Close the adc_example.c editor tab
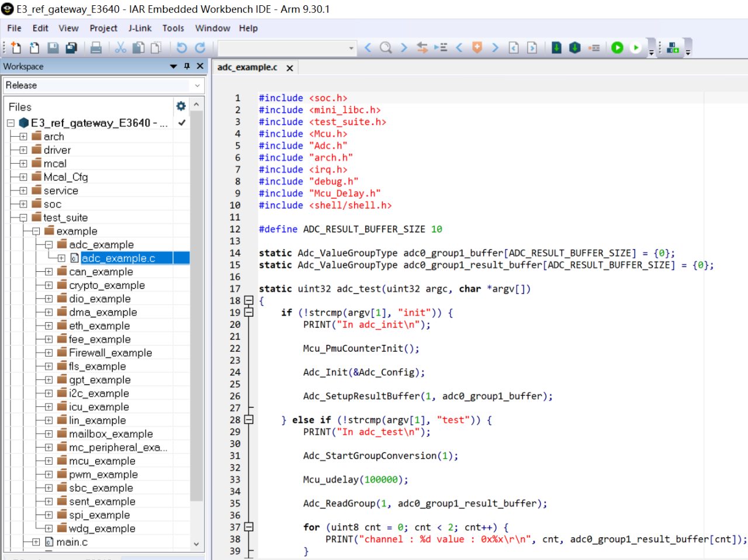Viewport: 748px width, 560px height. 290,68
